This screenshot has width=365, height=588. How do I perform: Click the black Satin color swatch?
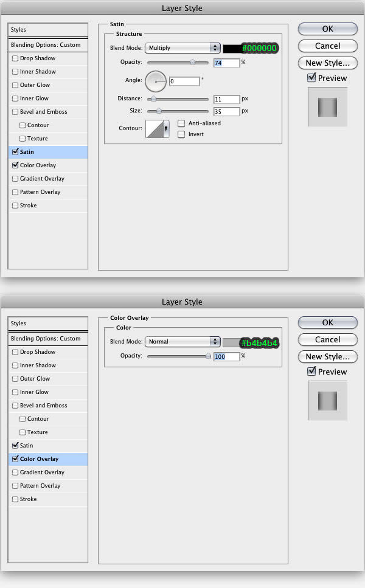(232, 49)
